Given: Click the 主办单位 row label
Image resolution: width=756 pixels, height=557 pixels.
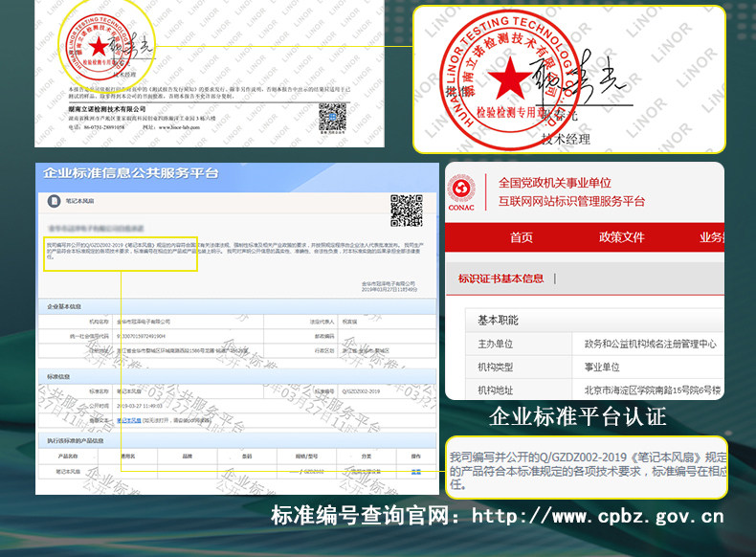Looking at the screenshot, I should pyautogui.click(x=495, y=344).
